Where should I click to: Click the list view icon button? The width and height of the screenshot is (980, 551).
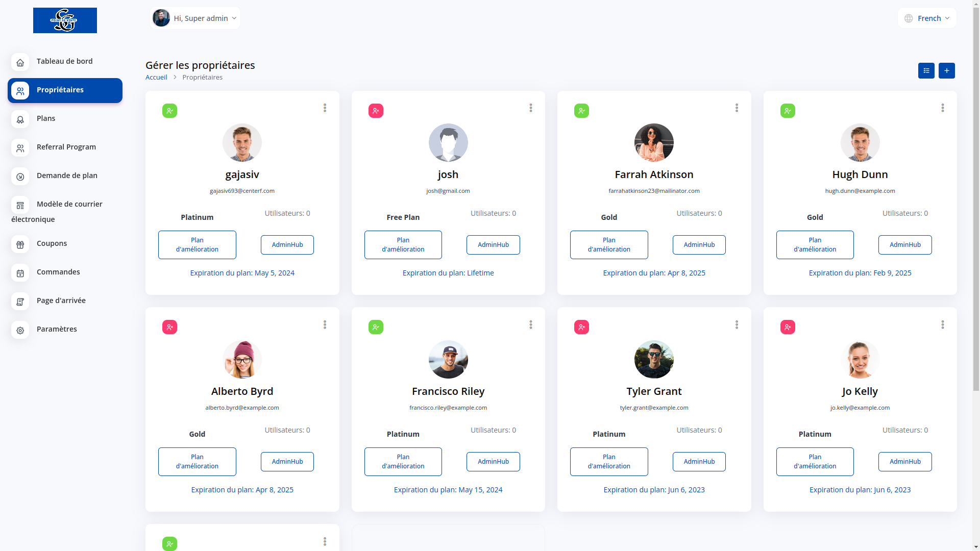926,70
